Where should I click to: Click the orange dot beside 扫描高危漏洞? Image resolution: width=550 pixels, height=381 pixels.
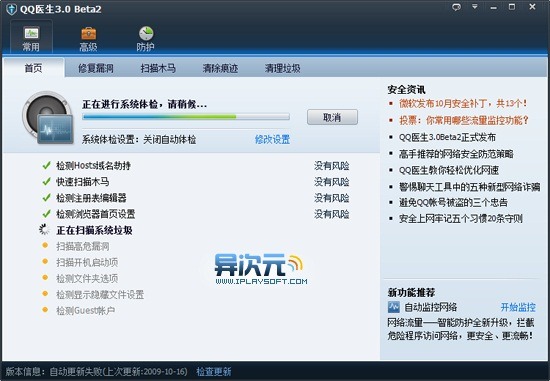45,245
